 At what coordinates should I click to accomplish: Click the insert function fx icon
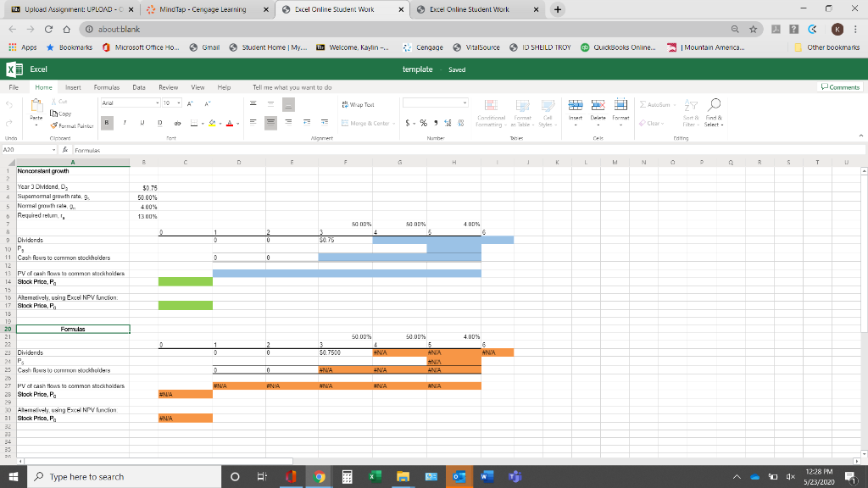tap(65, 150)
